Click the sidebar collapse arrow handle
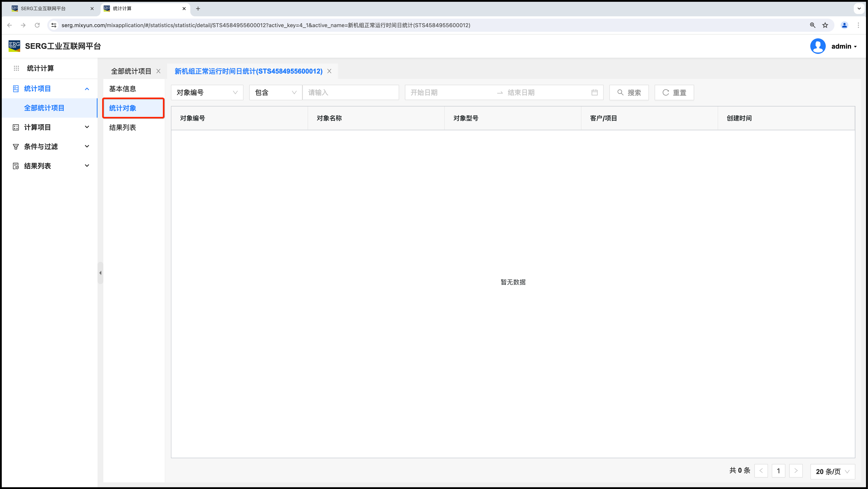 (100, 273)
